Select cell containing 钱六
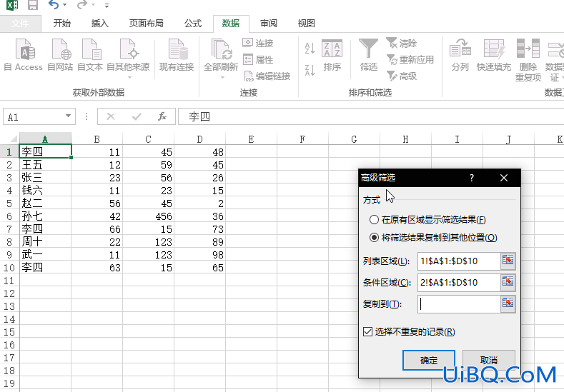 [x=45, y=191]
